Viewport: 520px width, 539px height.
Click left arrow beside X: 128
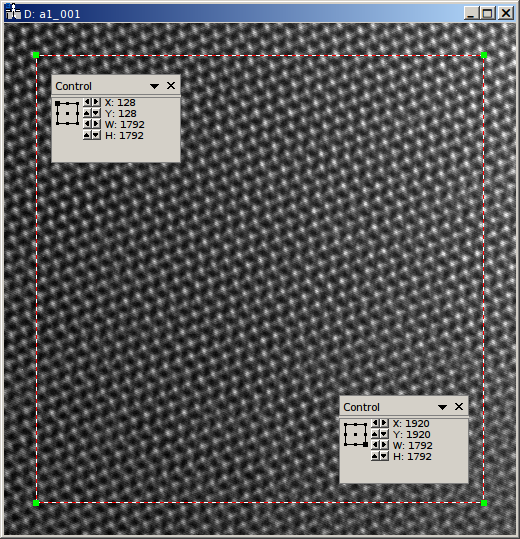click(x=87, y=102)
